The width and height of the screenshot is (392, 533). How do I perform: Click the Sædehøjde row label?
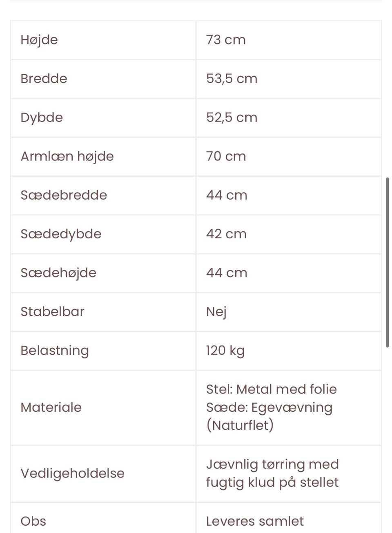pyautogui.click(x=58, y=273)
